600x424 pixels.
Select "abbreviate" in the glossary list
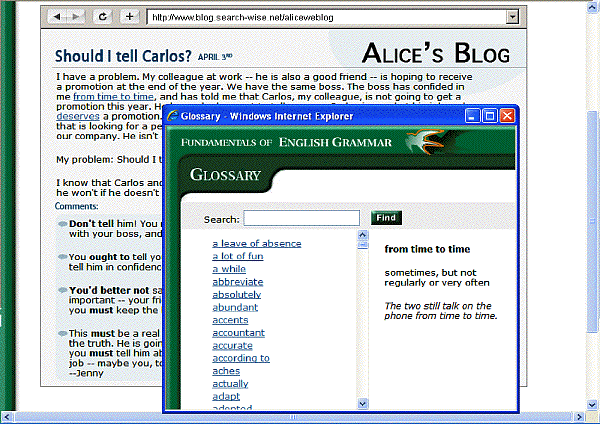pos(237,282)
